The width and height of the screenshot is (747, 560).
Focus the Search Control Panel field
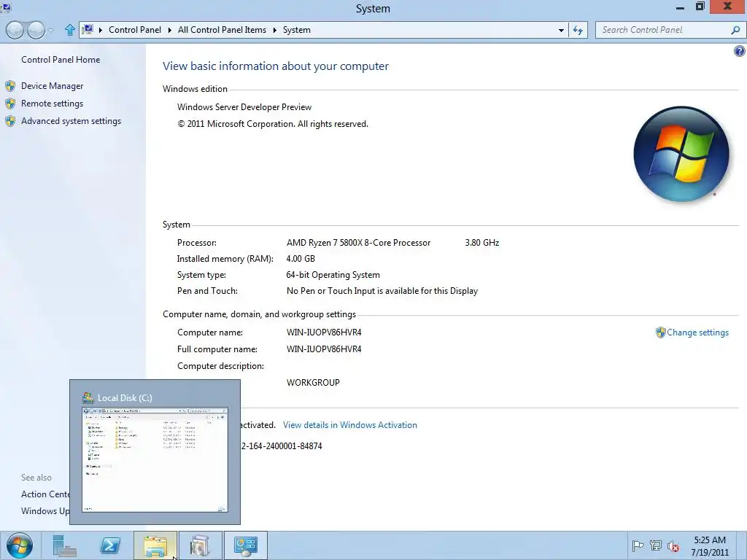(664, 30)
